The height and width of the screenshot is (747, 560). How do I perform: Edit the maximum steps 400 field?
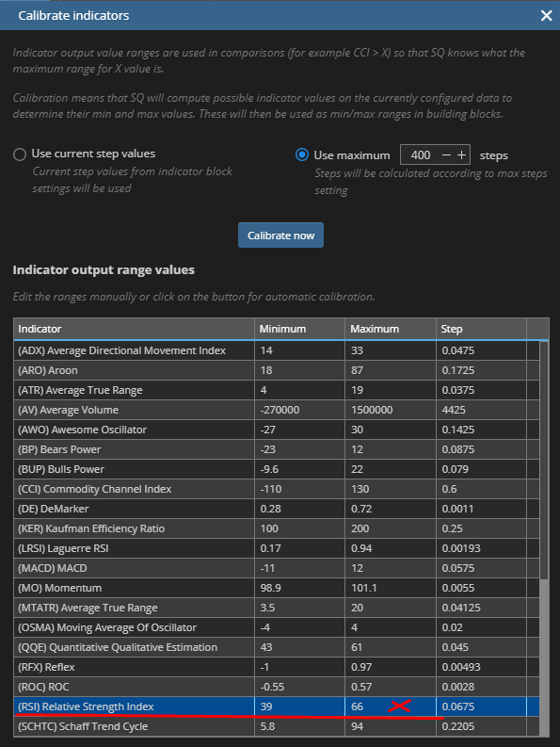421,154
